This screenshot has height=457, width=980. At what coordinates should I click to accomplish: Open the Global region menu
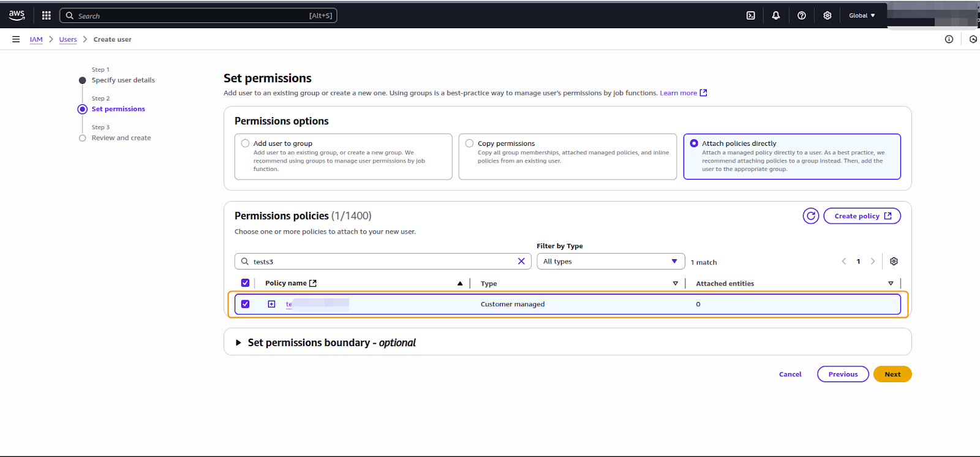[861, 15]
